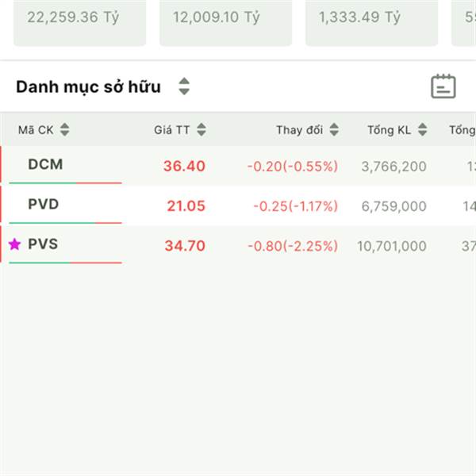This screenshot has width=476, height=476.
Task: Click the 22,259.36 Tỷ summary card
Action: (x=79, y=23)
